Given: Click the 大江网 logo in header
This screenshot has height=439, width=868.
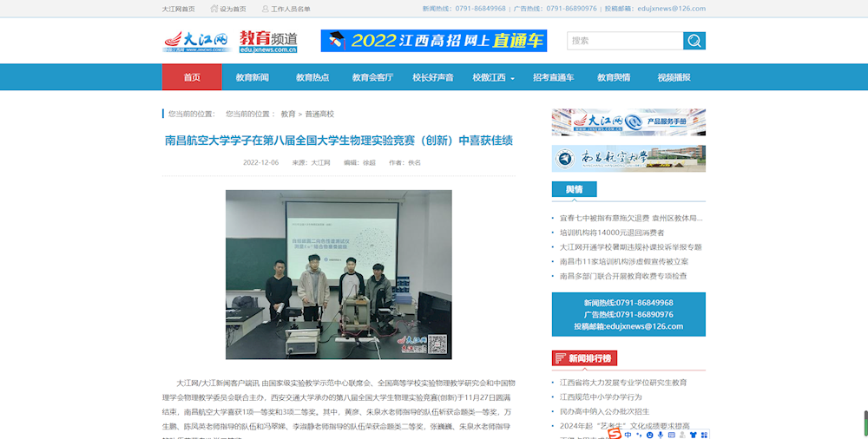Looking at the screenshot, I should click(195, 41).
